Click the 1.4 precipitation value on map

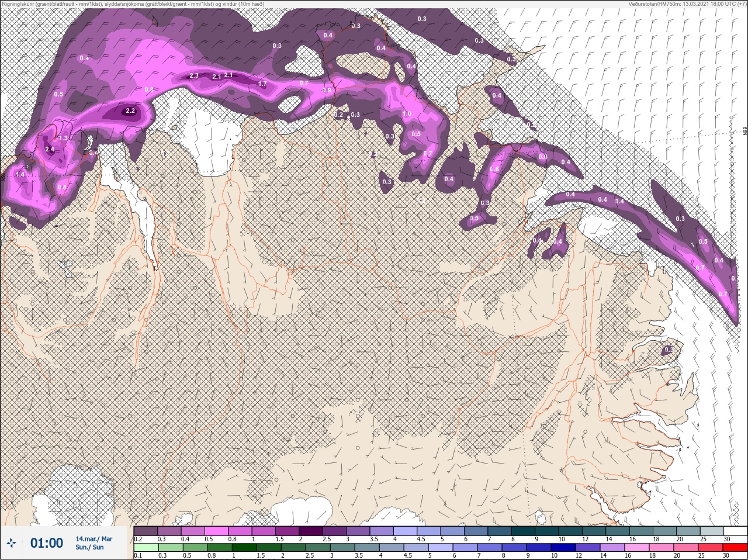point(20,174)
